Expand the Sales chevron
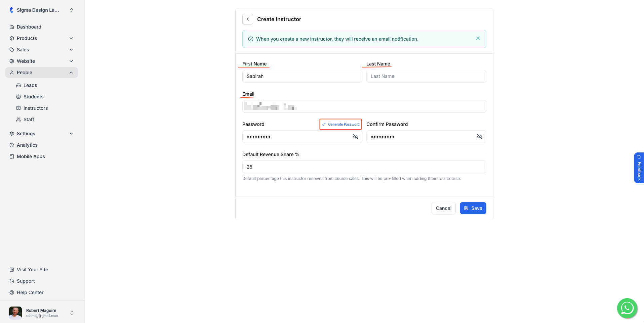 (x=71, y=50)
